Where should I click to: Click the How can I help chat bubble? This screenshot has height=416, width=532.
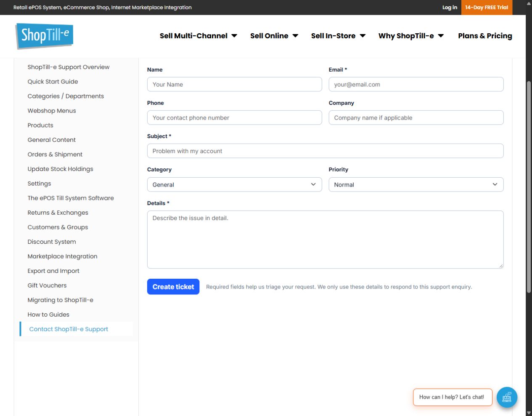(453, 397)
